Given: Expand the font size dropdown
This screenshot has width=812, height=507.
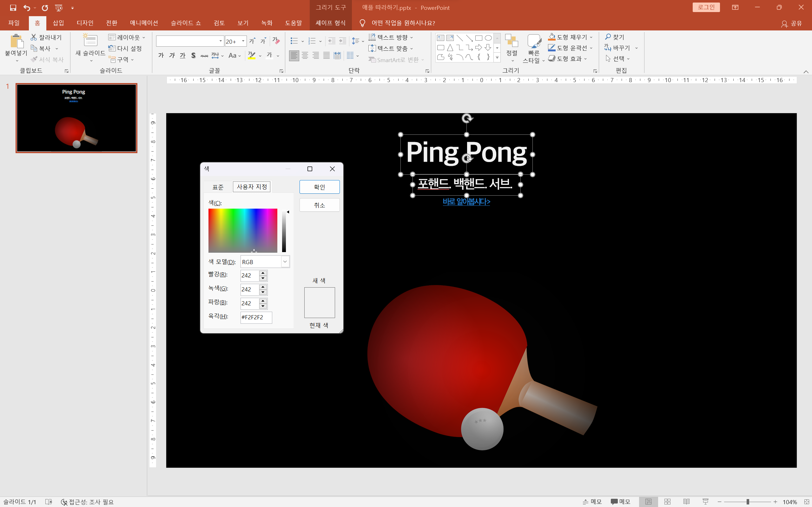Looking at the screenshot, I should click(243, 41).
